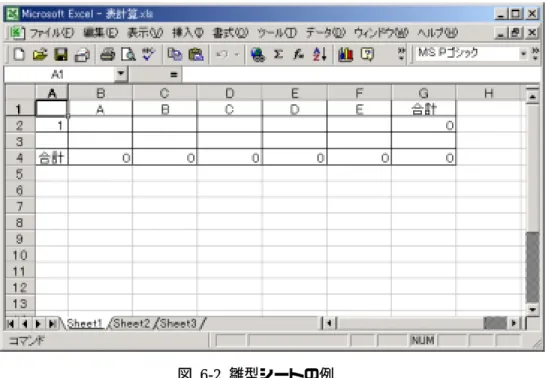Select cell F1 containing the letter E
This screenshot has width=547, height=378.
[x=359, y=109]
